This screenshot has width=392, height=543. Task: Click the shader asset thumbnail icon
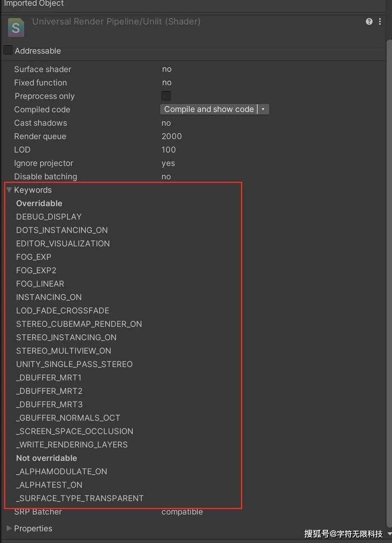pos(16,27)
